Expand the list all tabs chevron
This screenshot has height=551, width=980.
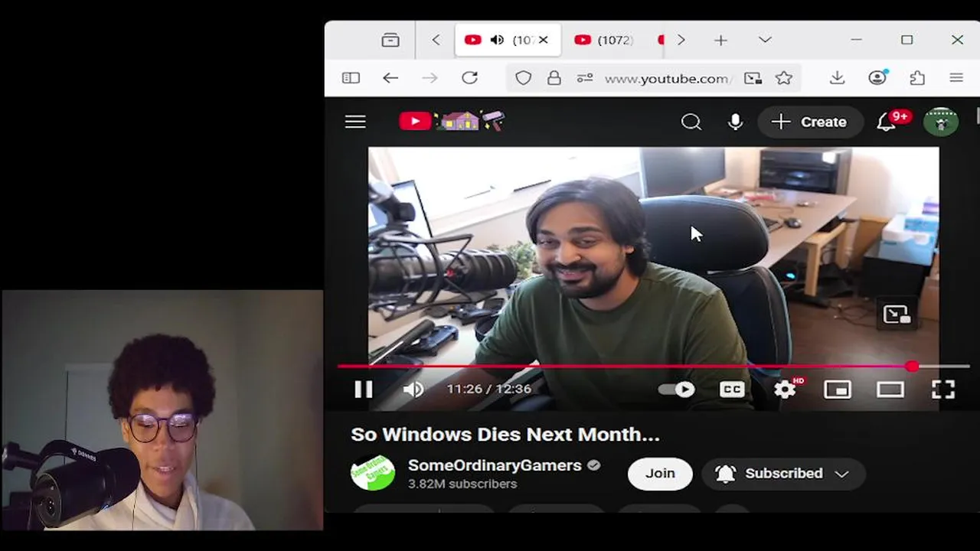point(765,40)
